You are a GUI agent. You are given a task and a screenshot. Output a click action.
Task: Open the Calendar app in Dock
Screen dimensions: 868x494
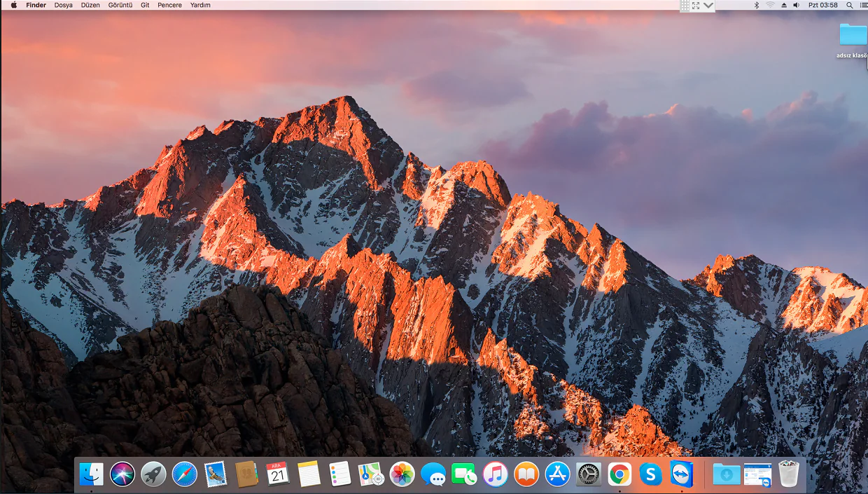coord(278,474)
